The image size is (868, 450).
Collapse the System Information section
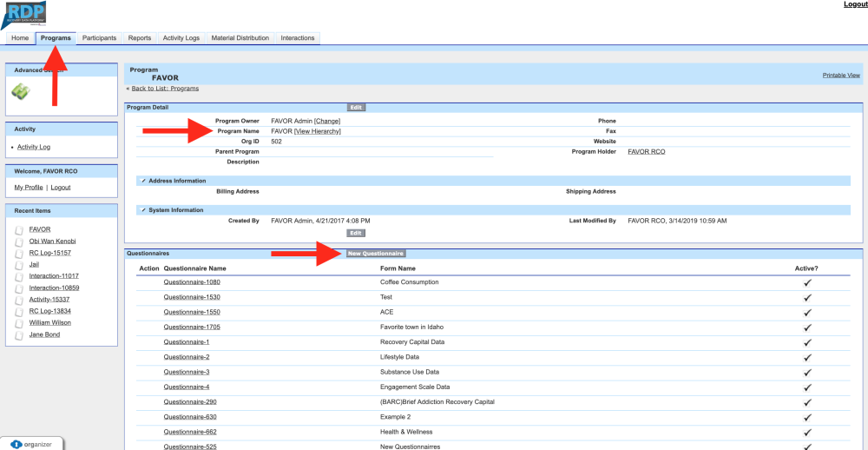pyautogui.click(x=143, y=210)
